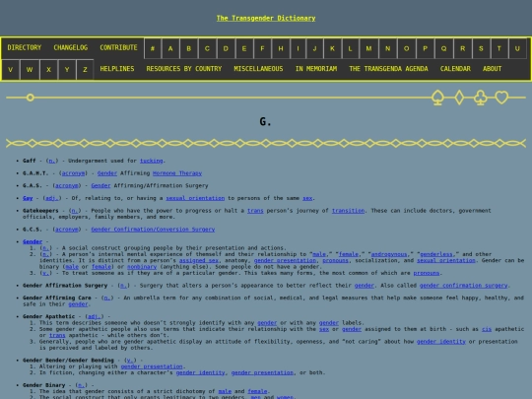The image size is (532, 399).
Task: Open transition link in Gatekeepers entry
Action: pos(348,211)
